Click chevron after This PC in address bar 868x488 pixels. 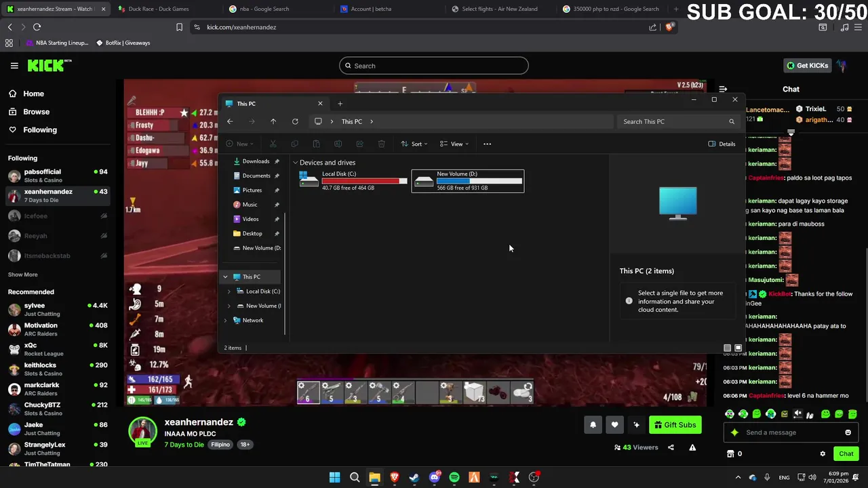(371, 121)
